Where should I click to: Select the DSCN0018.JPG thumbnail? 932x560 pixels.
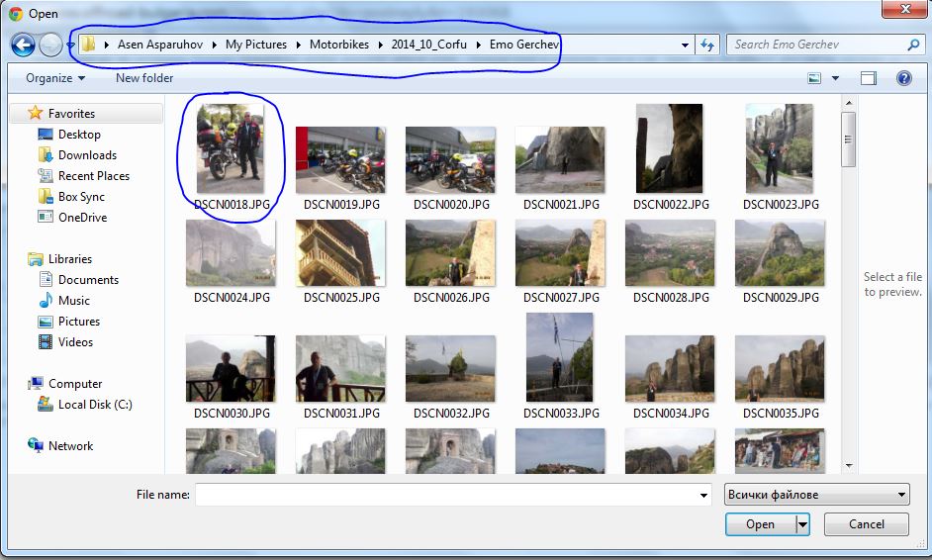click(x=231, y=148)
